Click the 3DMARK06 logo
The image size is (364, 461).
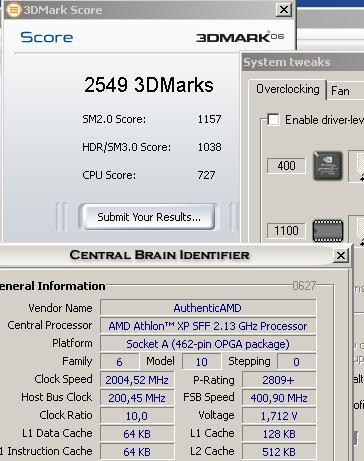pyautogui.click(x=240, y=37)
